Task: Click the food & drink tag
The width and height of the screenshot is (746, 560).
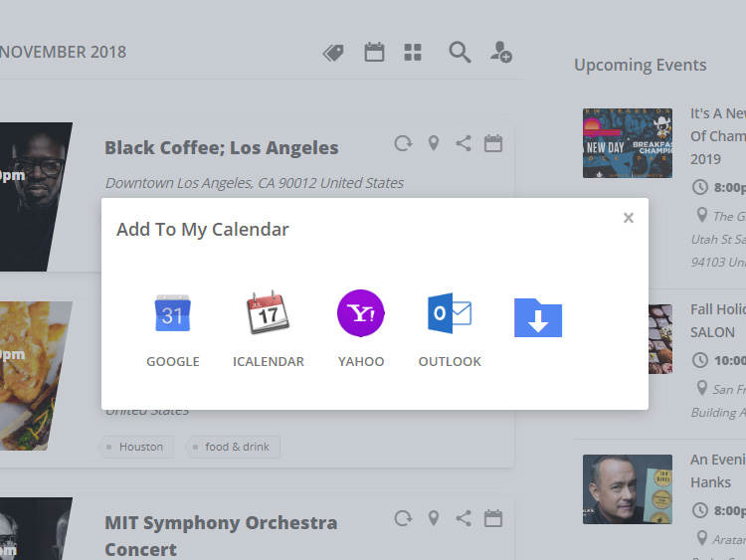Action: (x=232, y=447)
